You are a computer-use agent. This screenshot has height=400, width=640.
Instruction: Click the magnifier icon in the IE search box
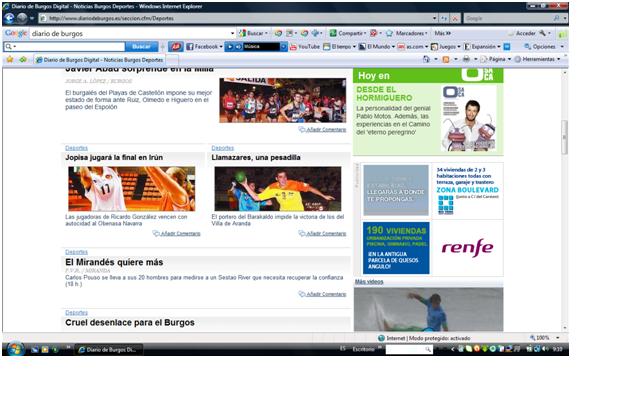point(556,18)
